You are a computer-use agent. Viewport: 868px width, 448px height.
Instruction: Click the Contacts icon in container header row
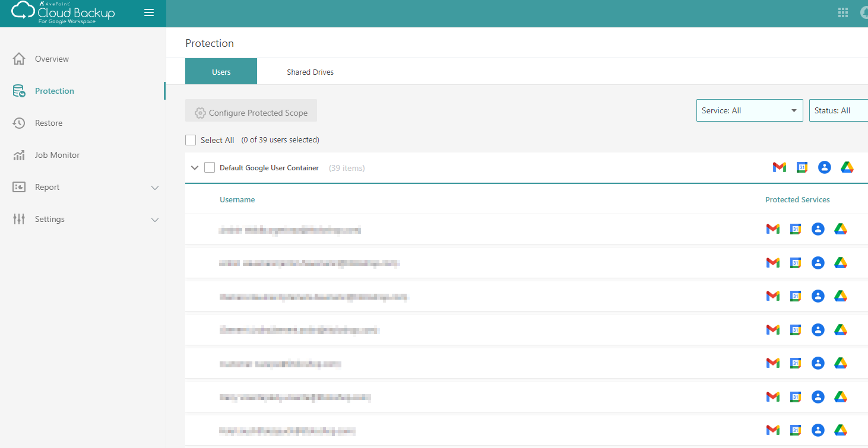tap(824, 168)
